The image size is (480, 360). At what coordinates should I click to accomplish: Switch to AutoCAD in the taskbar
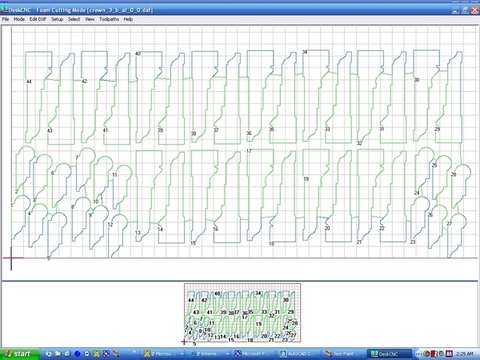pyautogui.click(x=299, y=354)
